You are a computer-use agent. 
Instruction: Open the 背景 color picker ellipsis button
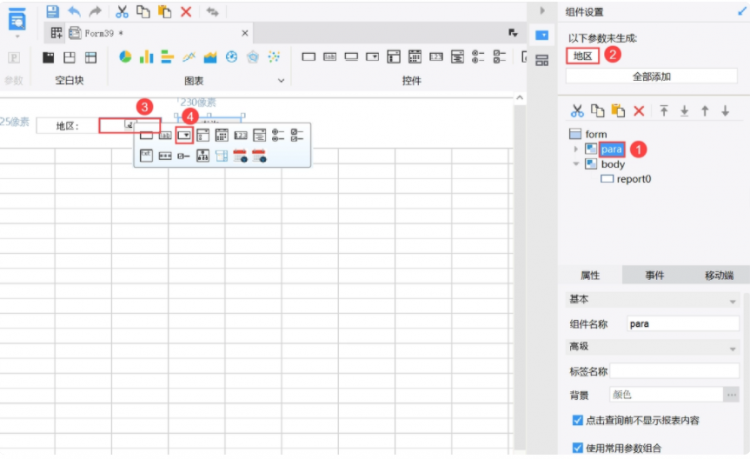(731, 394)
